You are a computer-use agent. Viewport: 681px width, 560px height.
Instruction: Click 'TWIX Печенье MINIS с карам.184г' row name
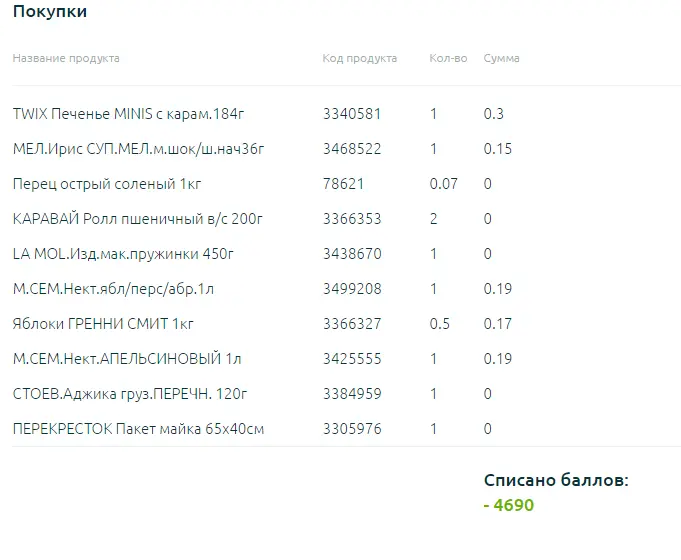(129, 114)
